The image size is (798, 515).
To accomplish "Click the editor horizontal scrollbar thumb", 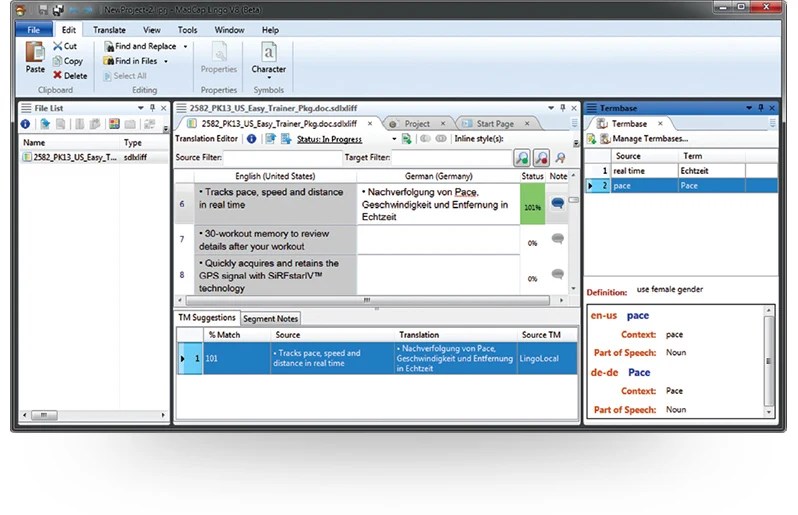I will [367, 300].
